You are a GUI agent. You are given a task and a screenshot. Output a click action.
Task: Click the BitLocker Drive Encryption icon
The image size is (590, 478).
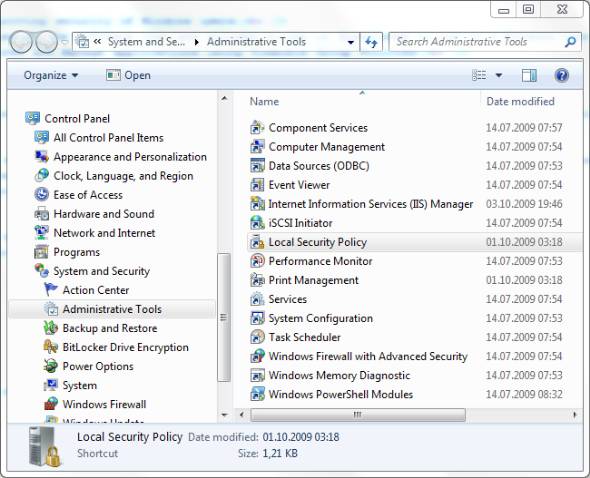50,347
